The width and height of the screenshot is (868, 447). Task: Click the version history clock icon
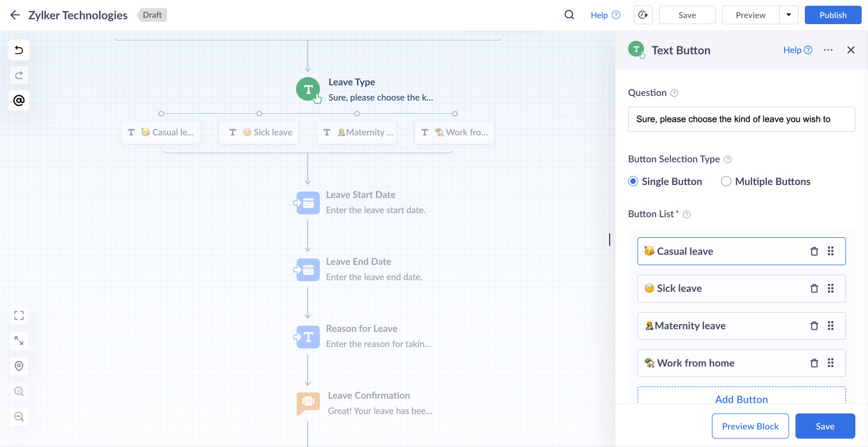pos(643,15)
